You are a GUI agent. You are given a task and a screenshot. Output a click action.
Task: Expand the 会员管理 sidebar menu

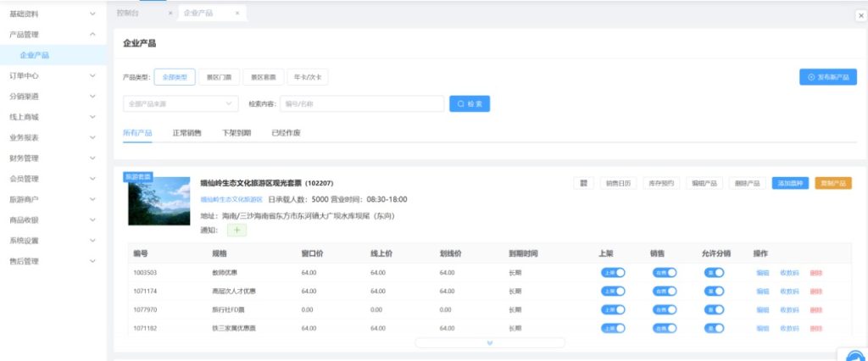(x=53, y=179)
